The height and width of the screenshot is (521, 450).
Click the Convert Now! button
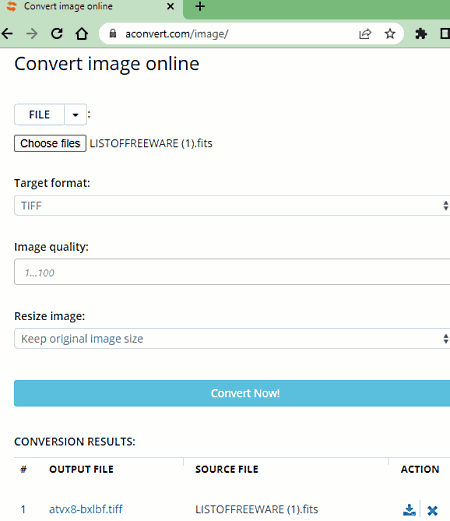(x=232, y=393)
